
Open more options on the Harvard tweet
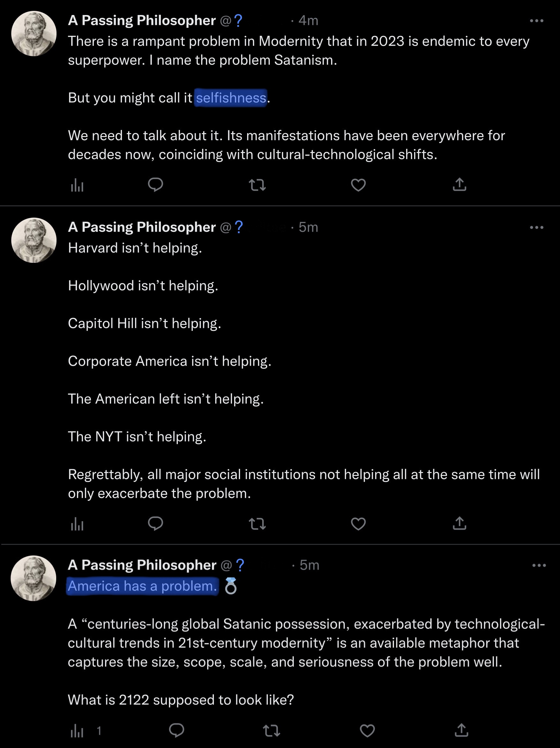536,228
